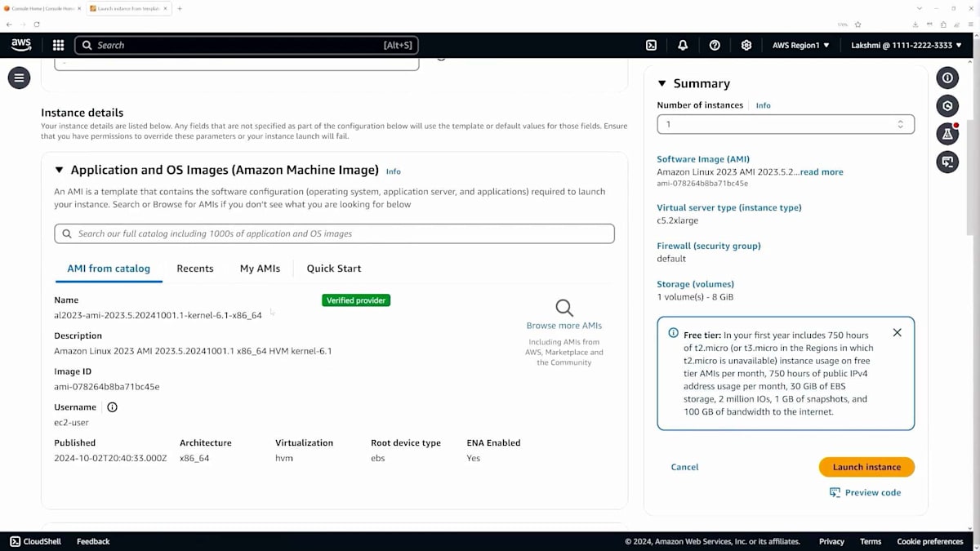The width and height of the screenshot is (980, 551).
Task: Open the AWS Region1 dropdown
Action: [x=800, y=46]
